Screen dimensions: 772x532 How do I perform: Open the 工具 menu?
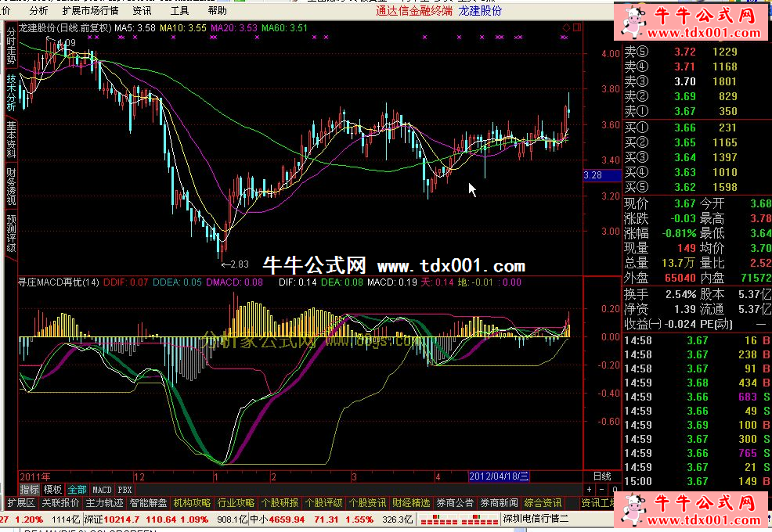[x=179, y=10]
